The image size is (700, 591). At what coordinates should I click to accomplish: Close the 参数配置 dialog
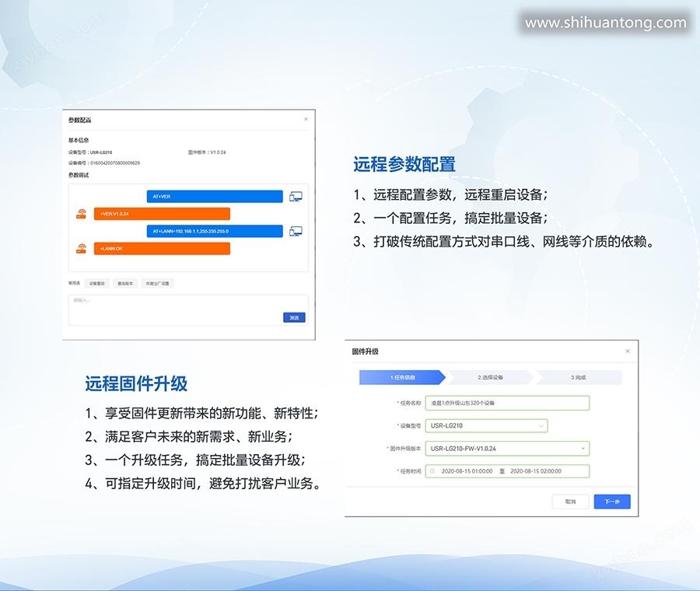[306, 119]
